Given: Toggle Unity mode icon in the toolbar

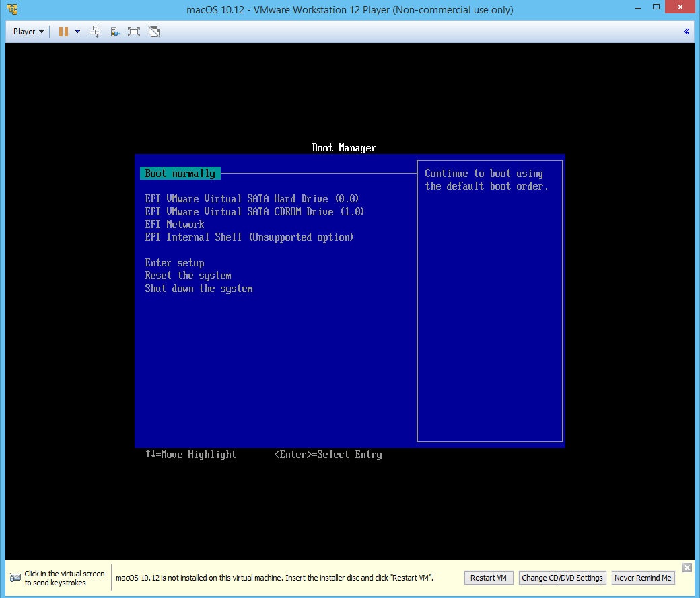Looking at the screenshot, I should (154, 32).
